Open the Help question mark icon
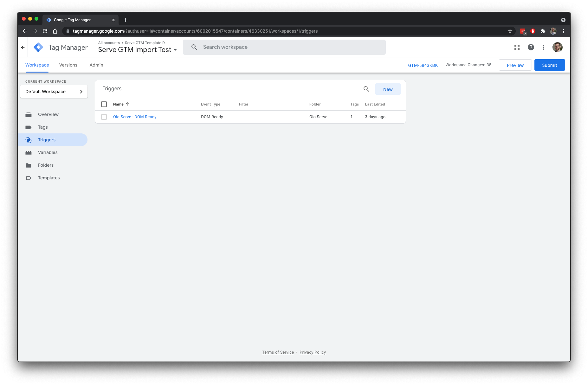Screen dimensions: 588x385 pos(531,47)
